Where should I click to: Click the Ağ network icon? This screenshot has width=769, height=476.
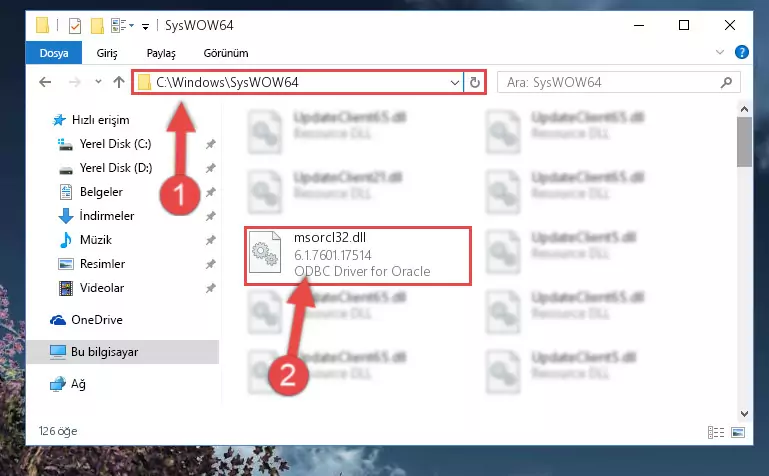point(58,384)
